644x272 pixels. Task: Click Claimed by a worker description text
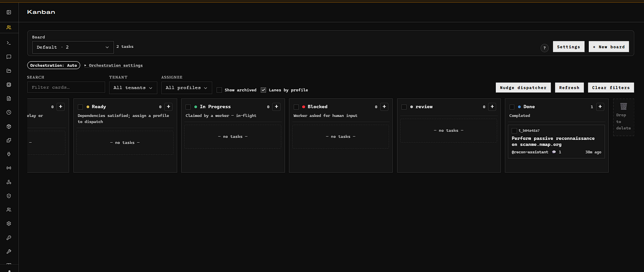click(221, 116)
